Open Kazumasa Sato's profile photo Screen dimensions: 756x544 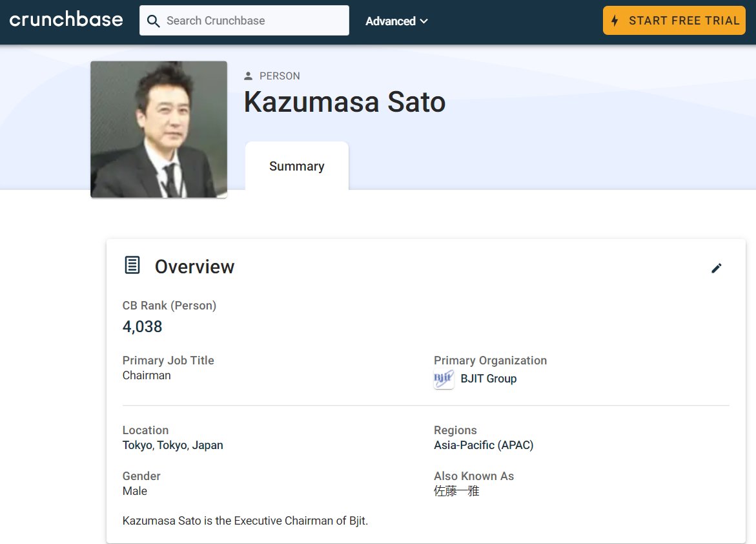coord(159,129)
